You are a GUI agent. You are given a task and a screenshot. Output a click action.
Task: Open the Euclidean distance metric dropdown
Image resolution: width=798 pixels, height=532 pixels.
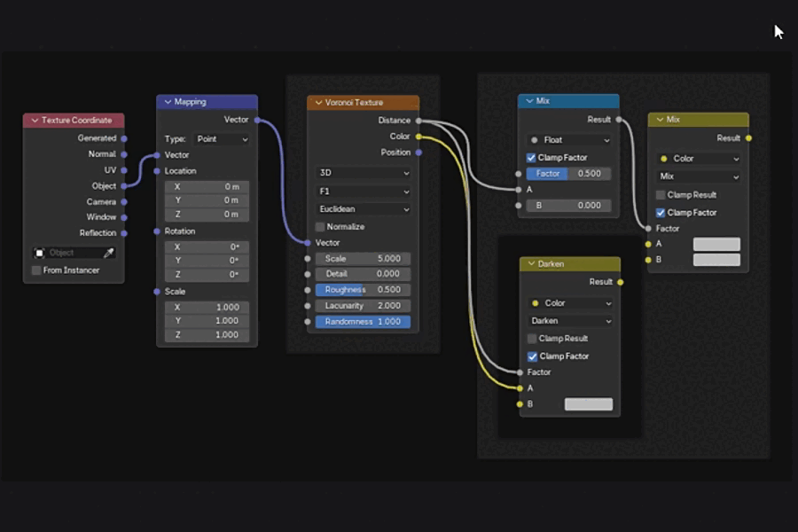(363, 209)
